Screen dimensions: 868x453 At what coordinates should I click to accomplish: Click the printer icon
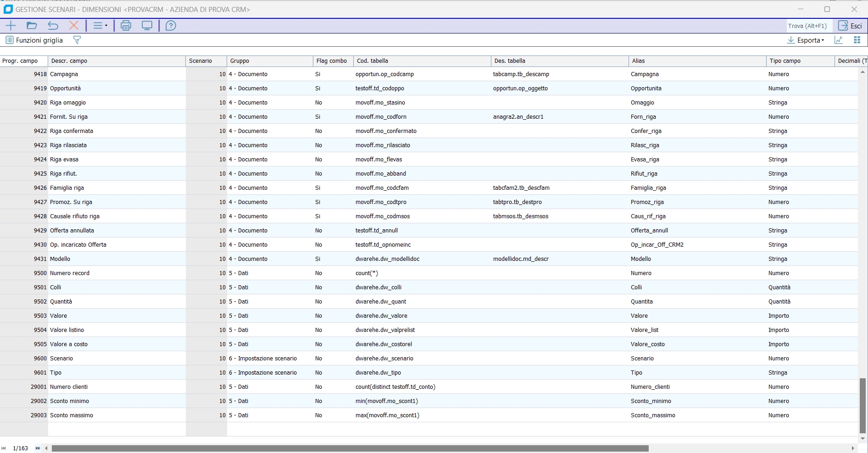point(126,26)
